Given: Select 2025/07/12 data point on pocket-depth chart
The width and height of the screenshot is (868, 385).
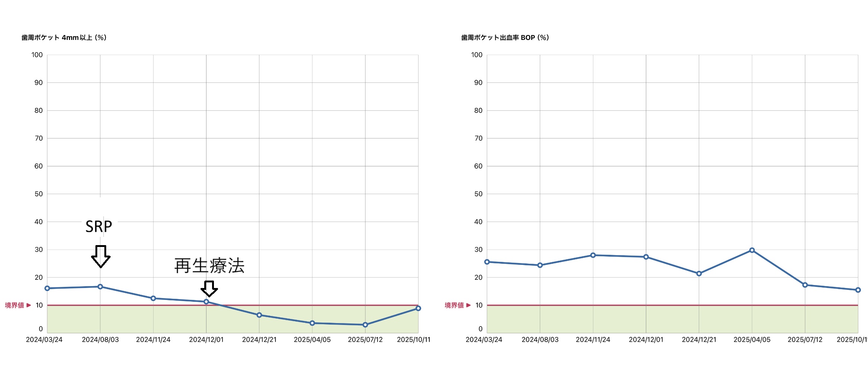Looking at the screenshot, I should [x=365, y=325].
